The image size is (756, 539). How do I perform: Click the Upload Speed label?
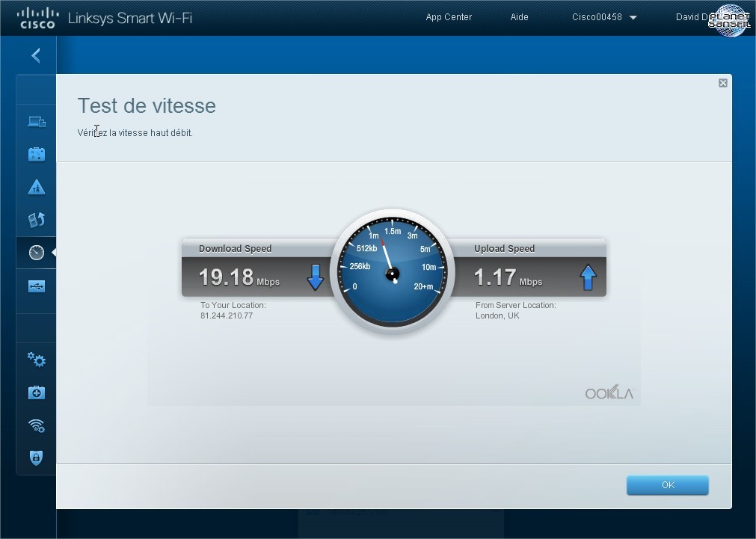(x=504, y=249)
